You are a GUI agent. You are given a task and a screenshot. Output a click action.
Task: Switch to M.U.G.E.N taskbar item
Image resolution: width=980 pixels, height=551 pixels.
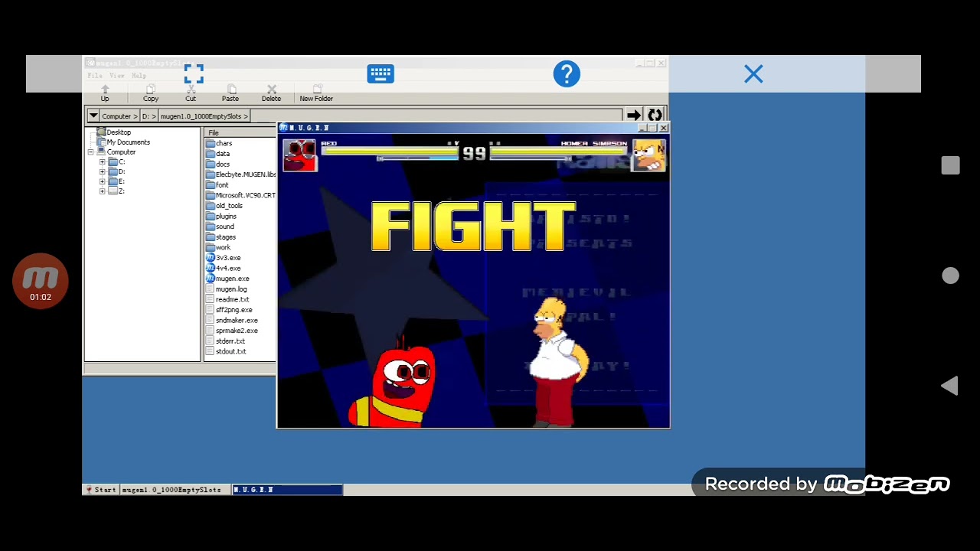pyautogui.click(x=287, y=490)
